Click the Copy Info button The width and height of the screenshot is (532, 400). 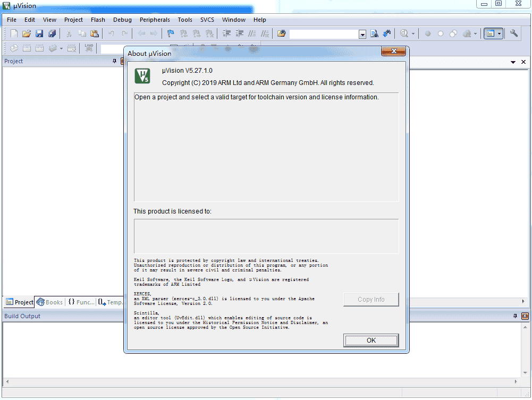point(371,300)
